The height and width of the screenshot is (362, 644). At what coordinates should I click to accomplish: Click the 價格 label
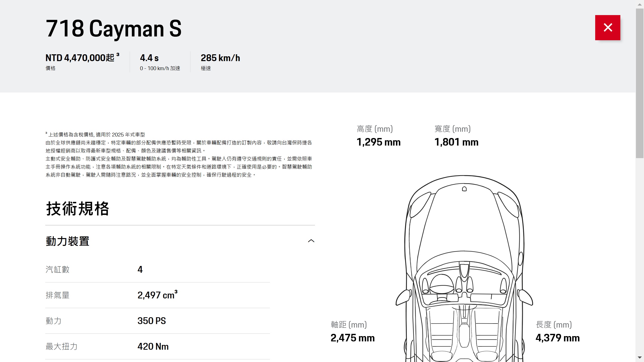pos(50,68)
